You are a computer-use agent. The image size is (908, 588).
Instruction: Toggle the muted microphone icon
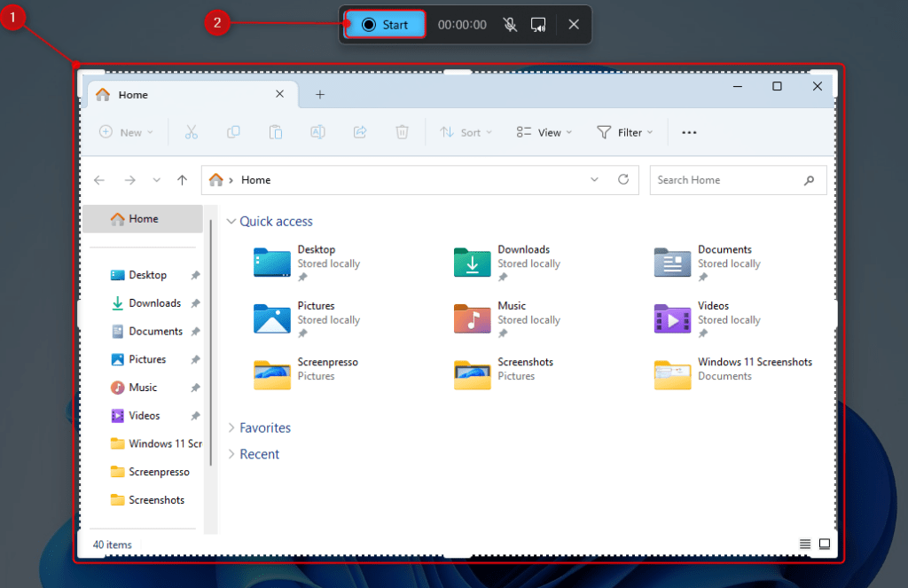(x=510, y=25)
